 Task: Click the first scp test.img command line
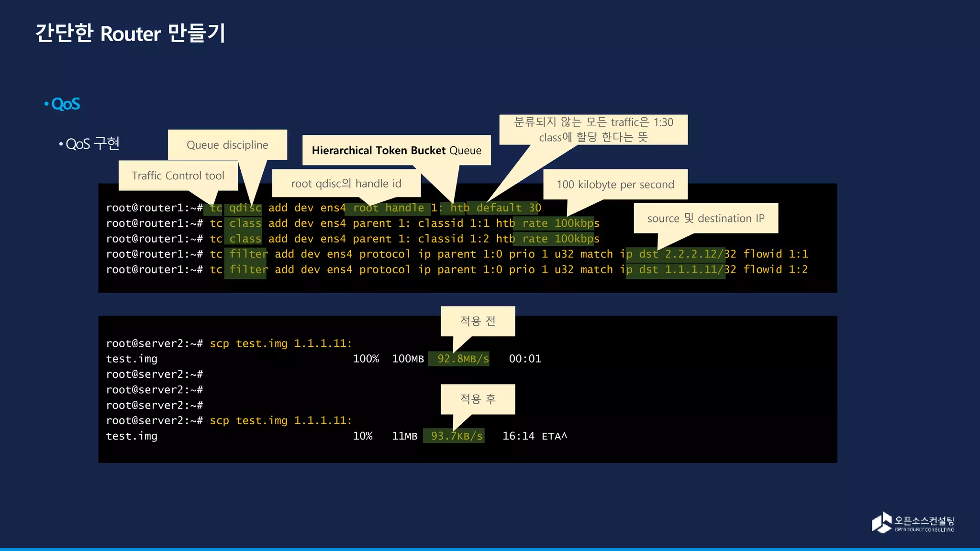(x=280, y=343)
